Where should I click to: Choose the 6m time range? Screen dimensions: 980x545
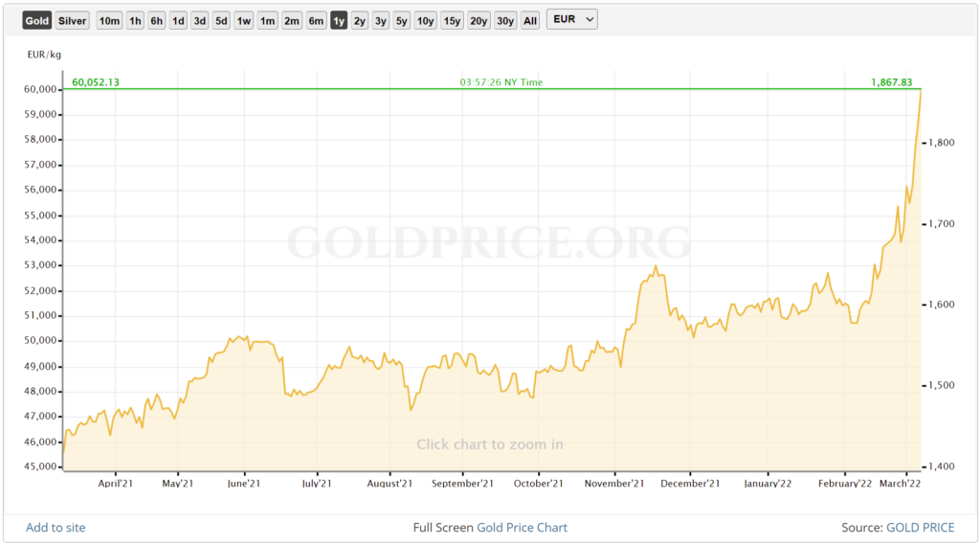[x=316, y=21]
